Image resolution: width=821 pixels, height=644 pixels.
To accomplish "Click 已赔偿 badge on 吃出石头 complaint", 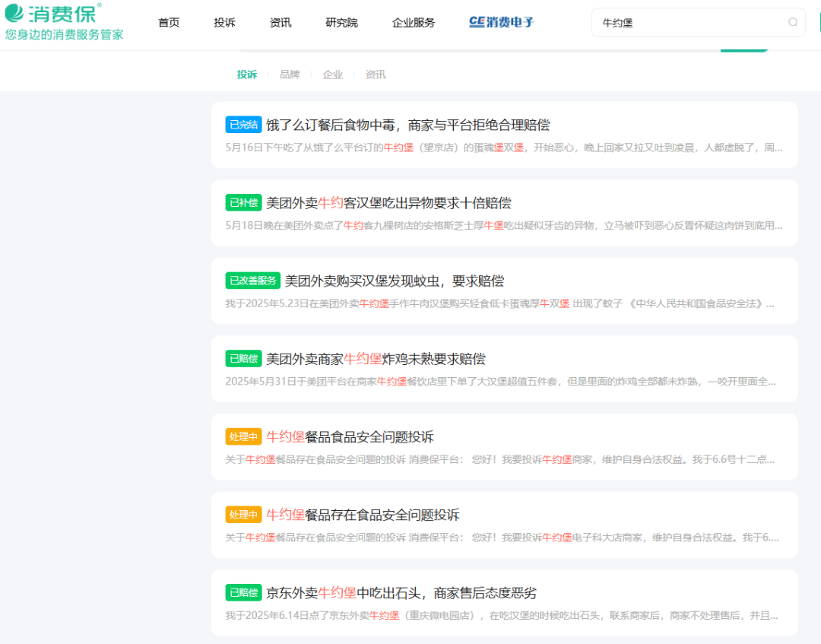I will (243, 593).
